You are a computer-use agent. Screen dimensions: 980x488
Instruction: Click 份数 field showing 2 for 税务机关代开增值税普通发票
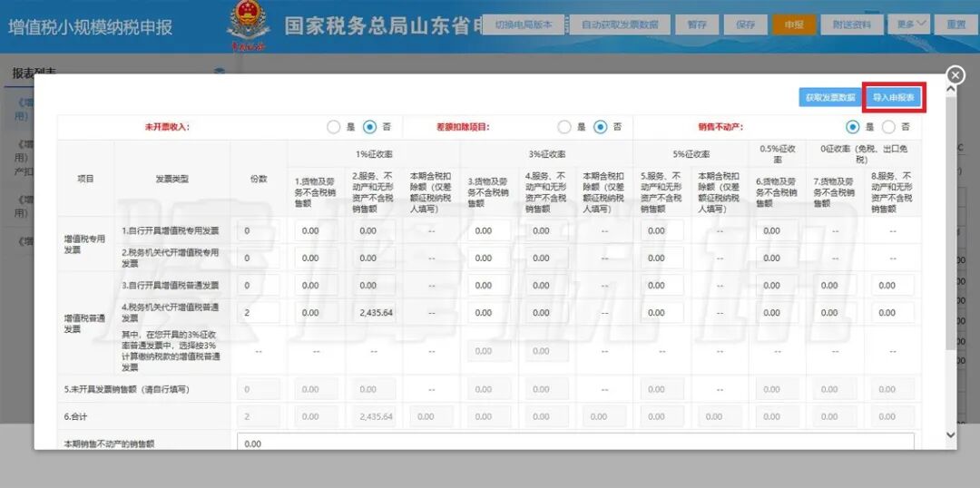pyautogui.click(x=259, y=312)
